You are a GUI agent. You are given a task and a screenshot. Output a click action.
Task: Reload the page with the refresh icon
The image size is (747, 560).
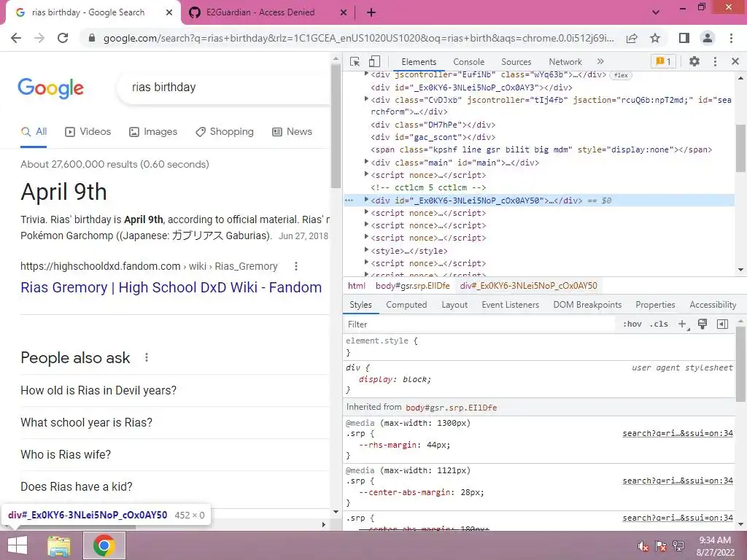pos(63,38)
